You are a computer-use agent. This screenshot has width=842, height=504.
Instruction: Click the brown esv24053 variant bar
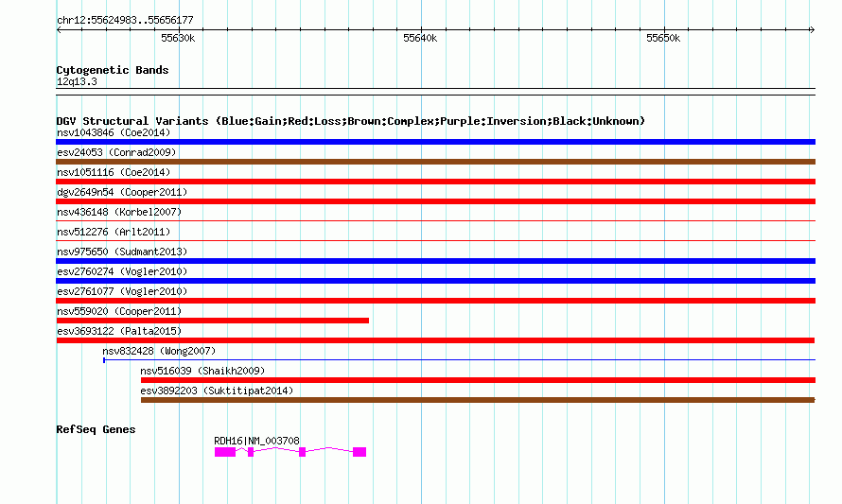point(435,162)
